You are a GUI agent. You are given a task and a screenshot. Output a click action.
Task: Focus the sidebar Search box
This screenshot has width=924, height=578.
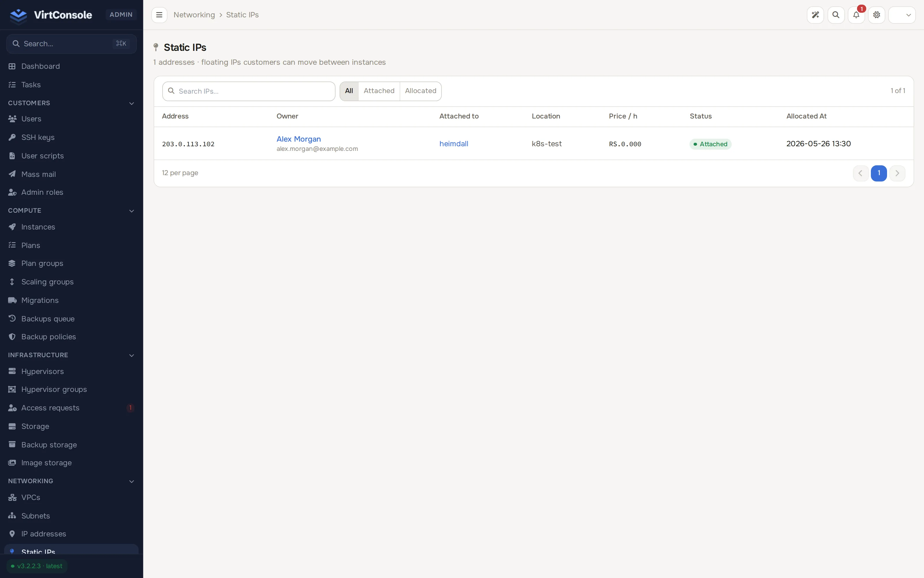click(x=71, y=44)
